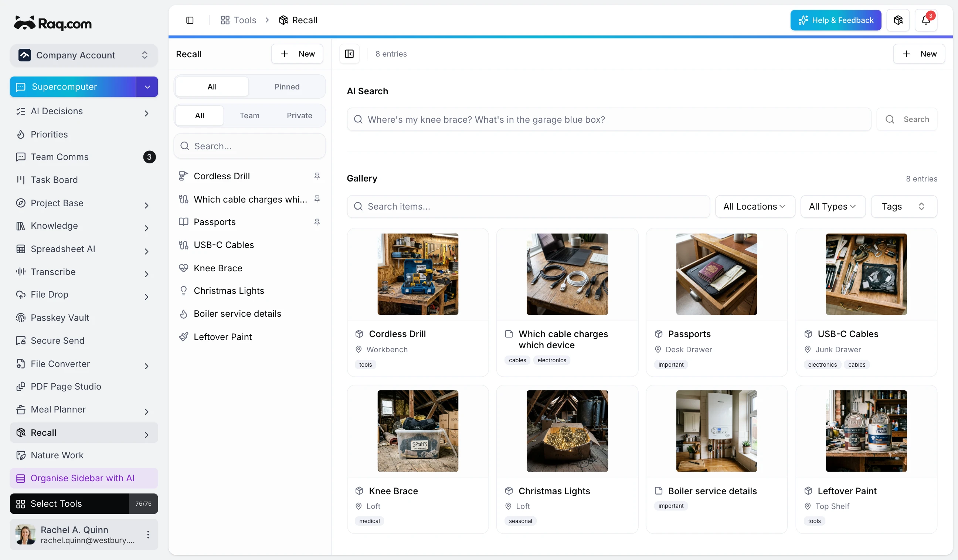Select the Private filter tab
958x560 pixels.
click(x=299, y=116)
